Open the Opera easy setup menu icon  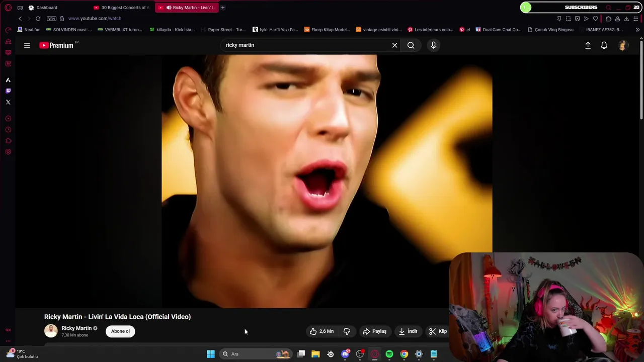(636, 19)
